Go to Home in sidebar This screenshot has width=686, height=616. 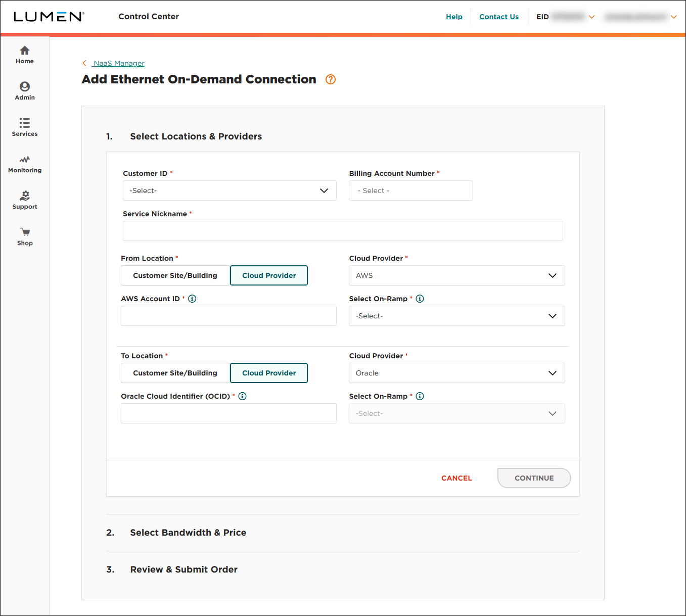(25, 55)
